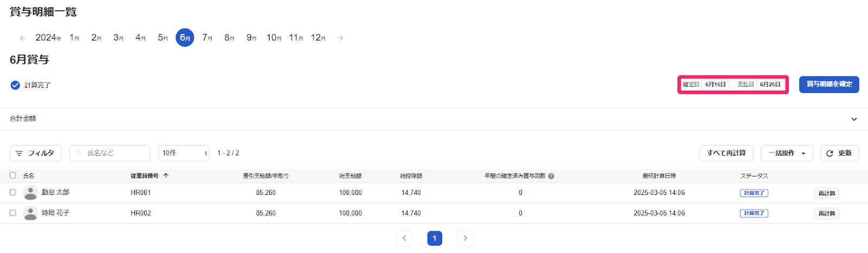Open avatar of 勤怠 太郎

(x=30, y=193)
